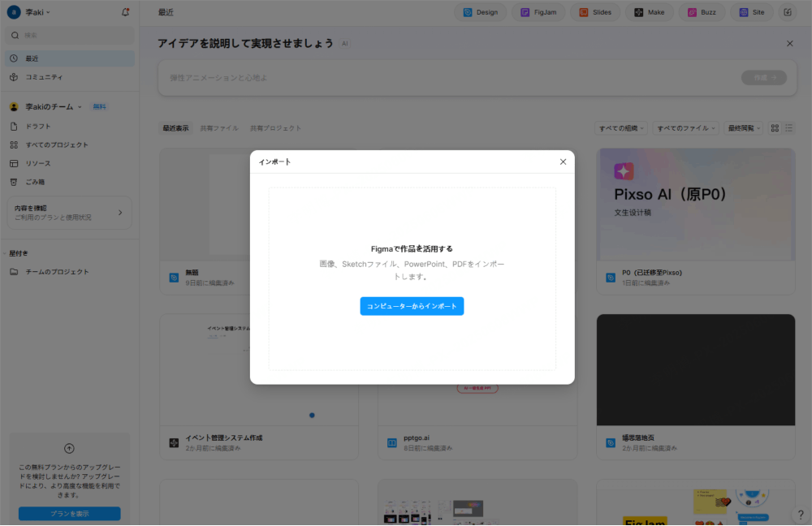Viewport: 812px width, 526px height.
Task: Open the 博思落地页 dark thumbnail
Action: [696, 369]
